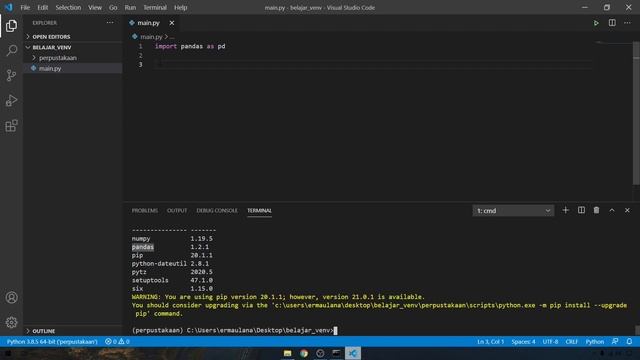
Task: Open the Edit menu
Action: point(42,7)
